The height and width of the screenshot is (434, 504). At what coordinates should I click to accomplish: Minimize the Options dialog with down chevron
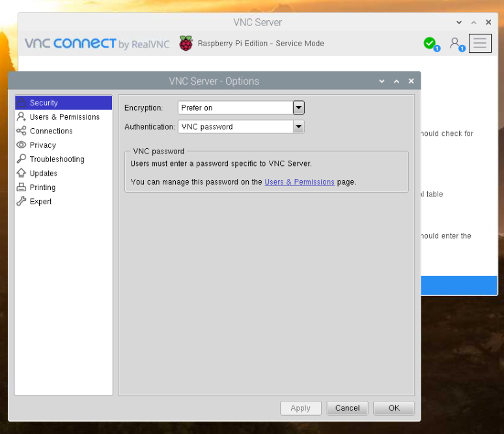382,81
